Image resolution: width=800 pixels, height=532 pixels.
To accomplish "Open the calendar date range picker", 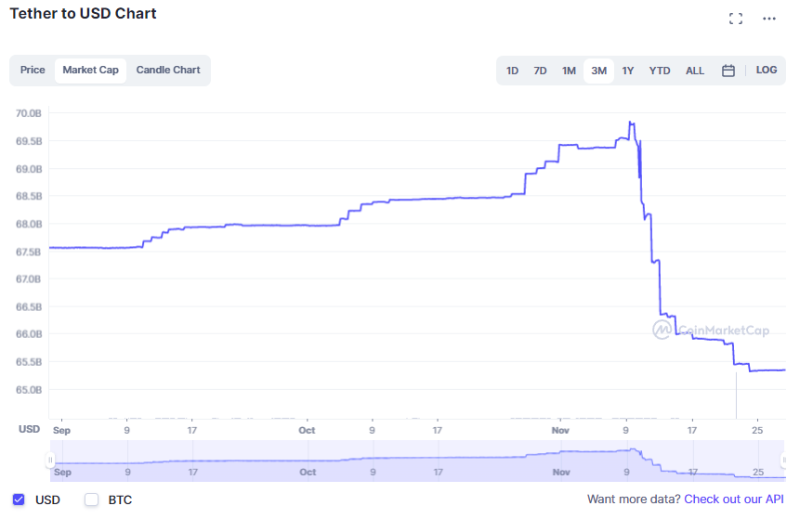I will tap(728, 71).
